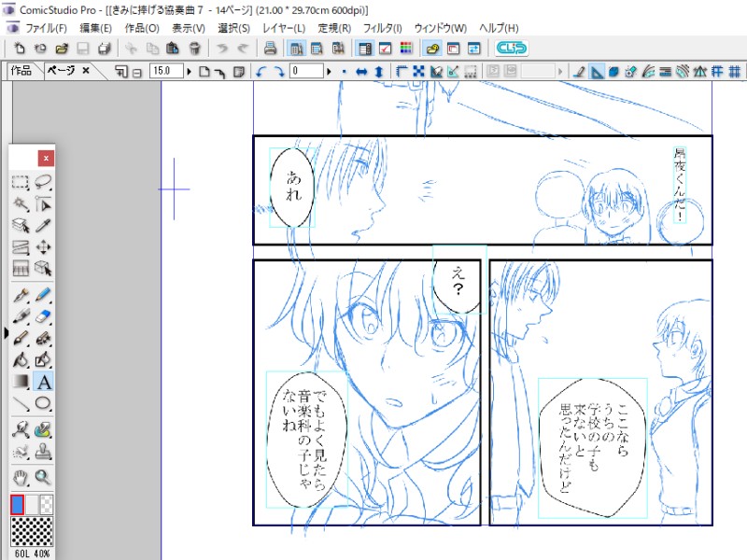Select the stamp tool
Image resolution: width=747 pixels, height=560 pixels.
43,451
